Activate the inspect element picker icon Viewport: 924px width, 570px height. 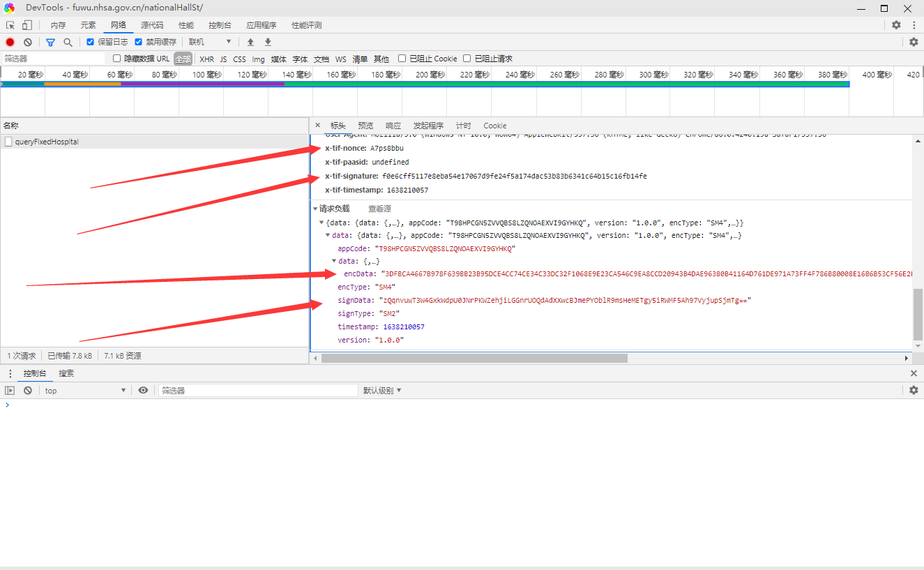[10, 25]
